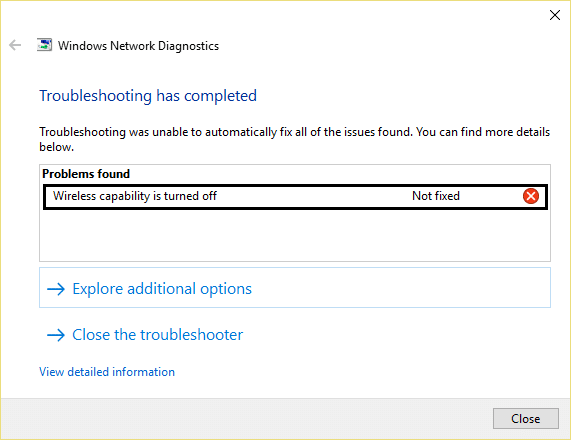Click the Windows Network Diagnostics title text

pyautogui.click(x=138, y=46)
